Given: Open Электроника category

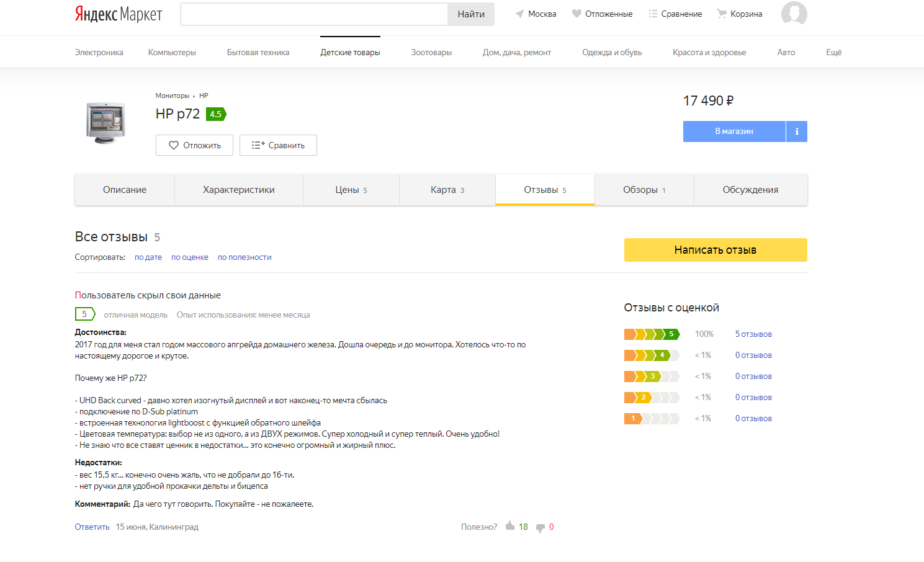Looking at the screenshot, I should 99,52.
